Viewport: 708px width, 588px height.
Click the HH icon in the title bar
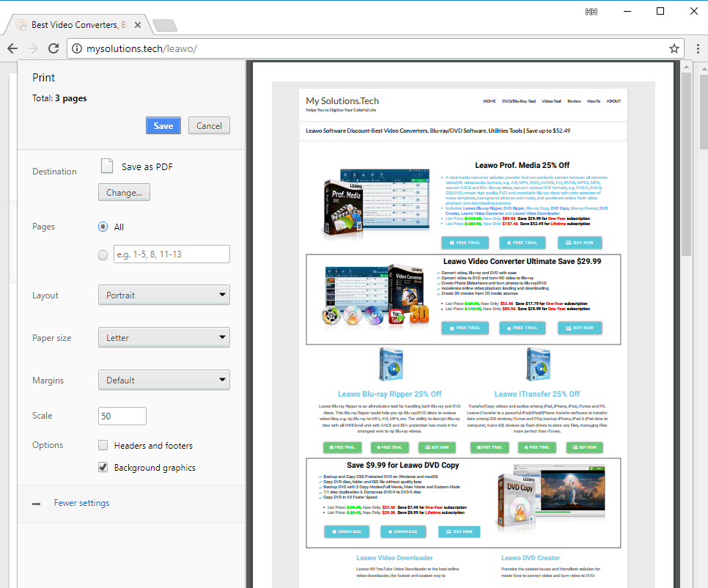coord(591,11)
